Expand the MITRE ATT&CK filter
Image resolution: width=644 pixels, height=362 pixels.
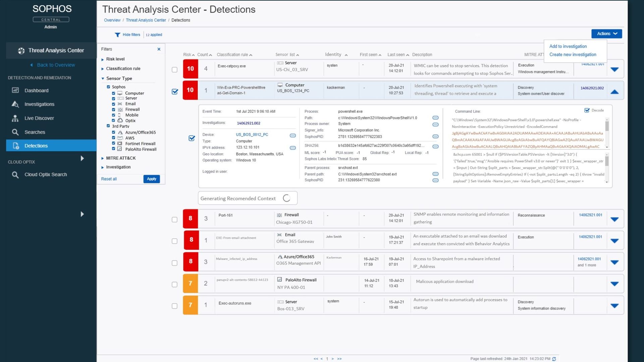pos(103,158)
